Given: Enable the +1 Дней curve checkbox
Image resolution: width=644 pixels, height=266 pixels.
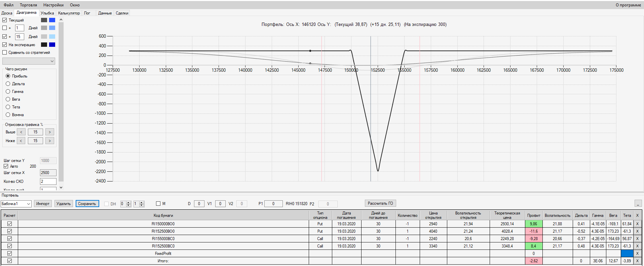Looking at the screenshot, I should pos(5,28).
